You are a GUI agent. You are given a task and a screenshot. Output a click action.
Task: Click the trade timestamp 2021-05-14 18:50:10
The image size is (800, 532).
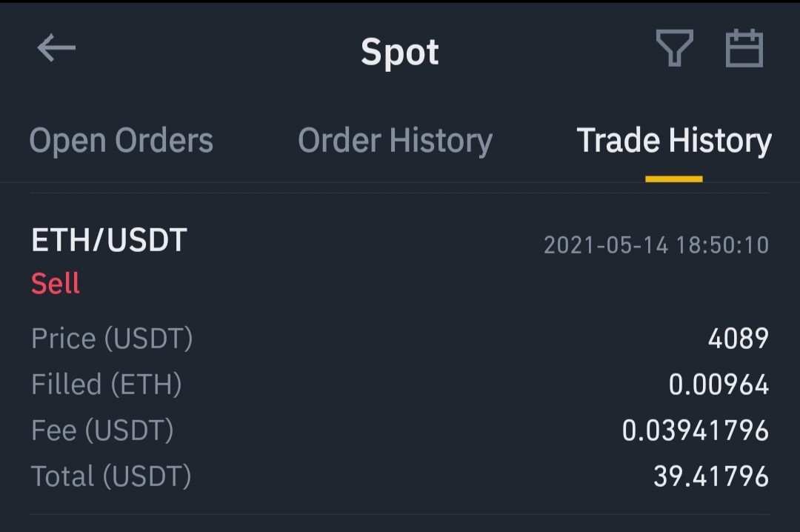coord(656,245)
